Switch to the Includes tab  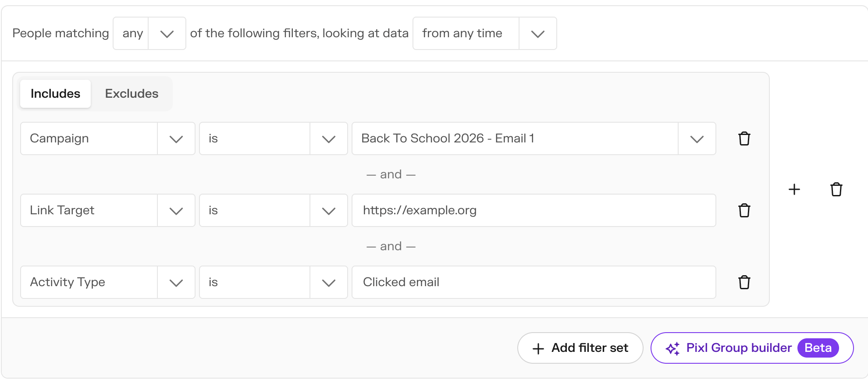click(x=55, y=94)
